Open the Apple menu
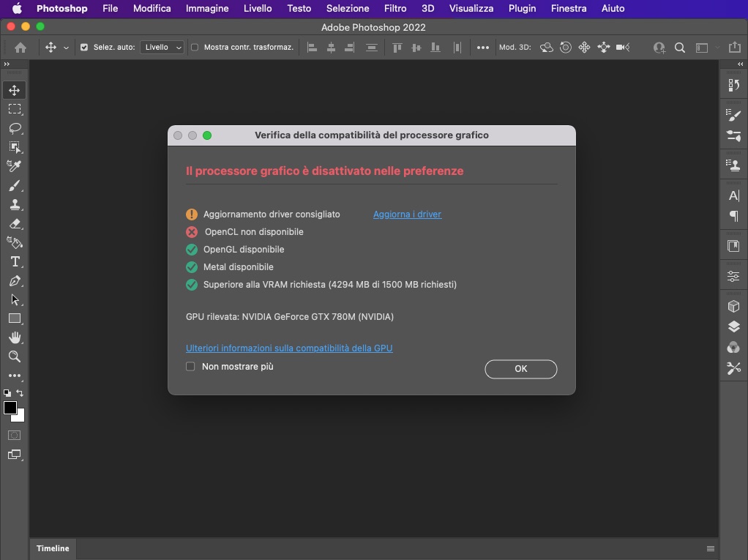 pyautogui.click(x=17, y=9)
